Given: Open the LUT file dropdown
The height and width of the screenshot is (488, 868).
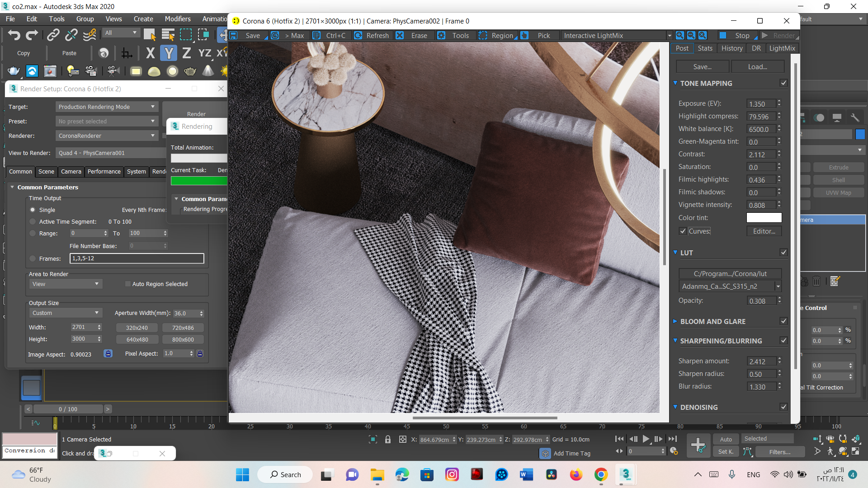Looking at the screenshot, I should pyautogui.click(x=778, y=286).
